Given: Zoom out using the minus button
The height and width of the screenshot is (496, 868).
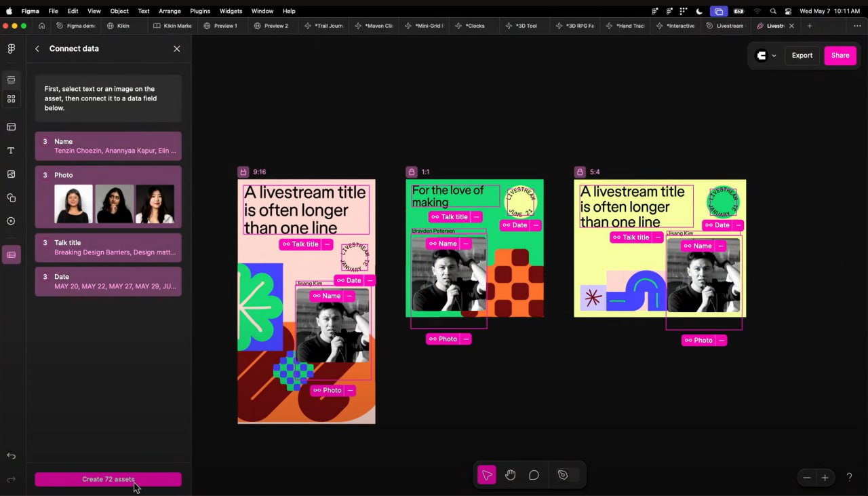Looking at the screenshot, I should tap(807, 478).
